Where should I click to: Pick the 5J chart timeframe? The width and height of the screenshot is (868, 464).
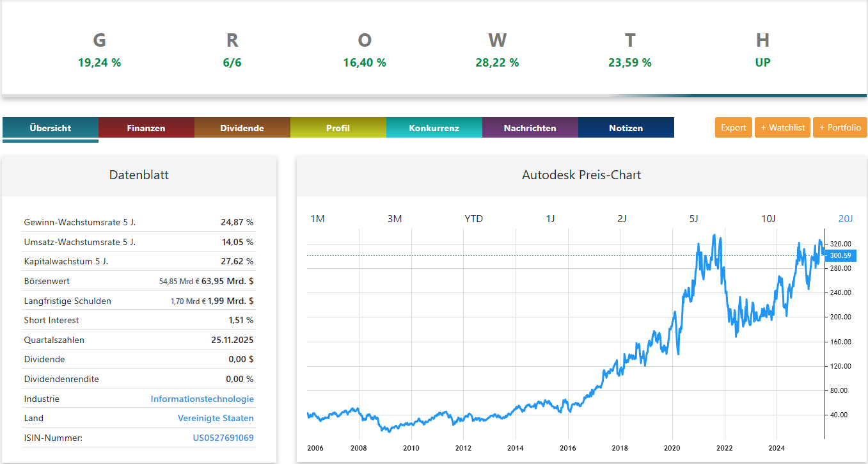(x=693, y=219)
